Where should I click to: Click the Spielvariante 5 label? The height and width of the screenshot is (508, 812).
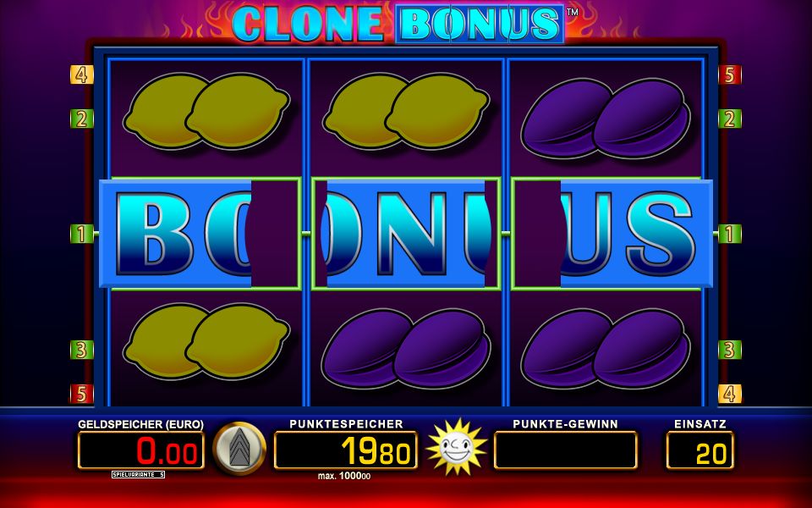pyautogui.click(x=138, y=474)
